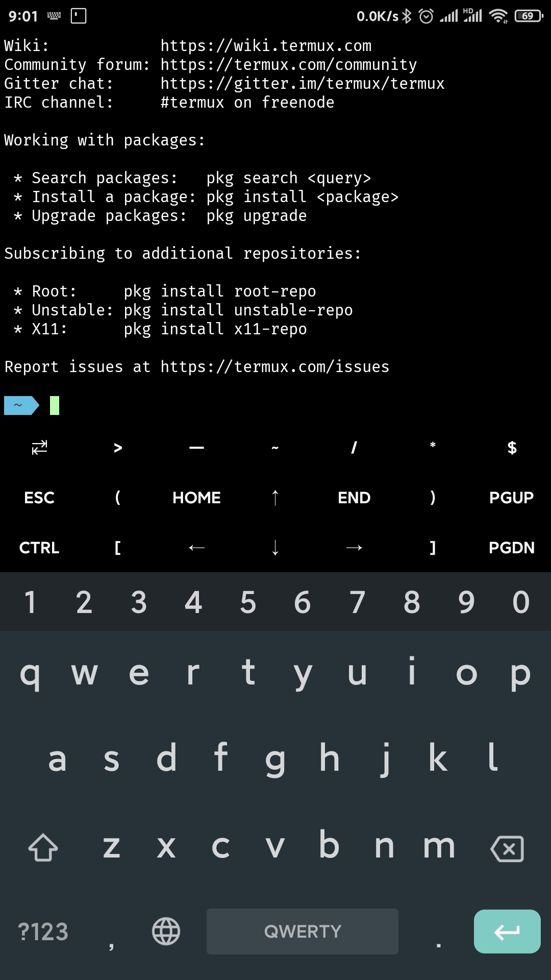Tap the alarm clock status bar icon
The height and width of the screenshot is (980, 551).
pyautogui.click(x=426, y=16)
